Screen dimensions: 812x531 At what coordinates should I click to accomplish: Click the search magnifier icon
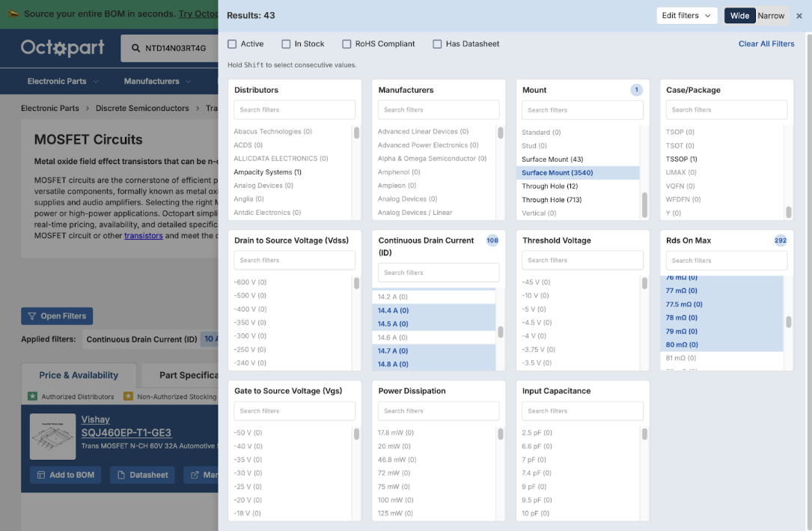(x=135, y=48)
